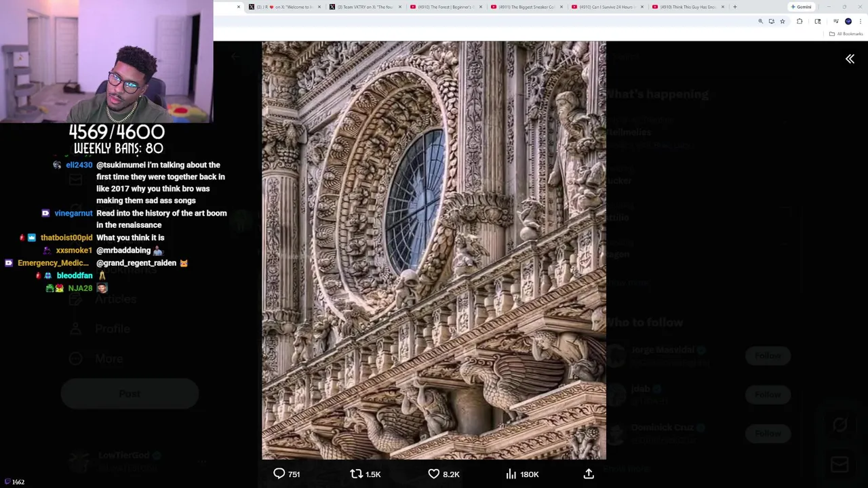868x488 pixels.
Task: Close the 'J R on X' tab
Action: 319,7
